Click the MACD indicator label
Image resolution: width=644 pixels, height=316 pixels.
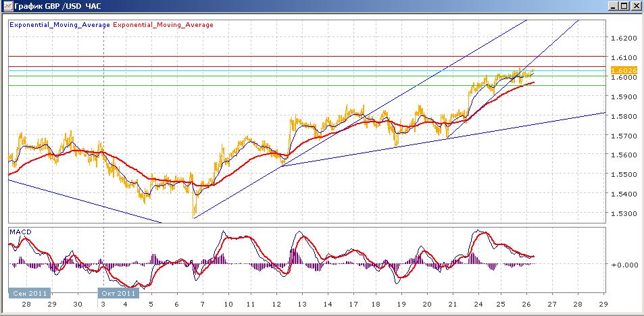[x=20, y=232]
